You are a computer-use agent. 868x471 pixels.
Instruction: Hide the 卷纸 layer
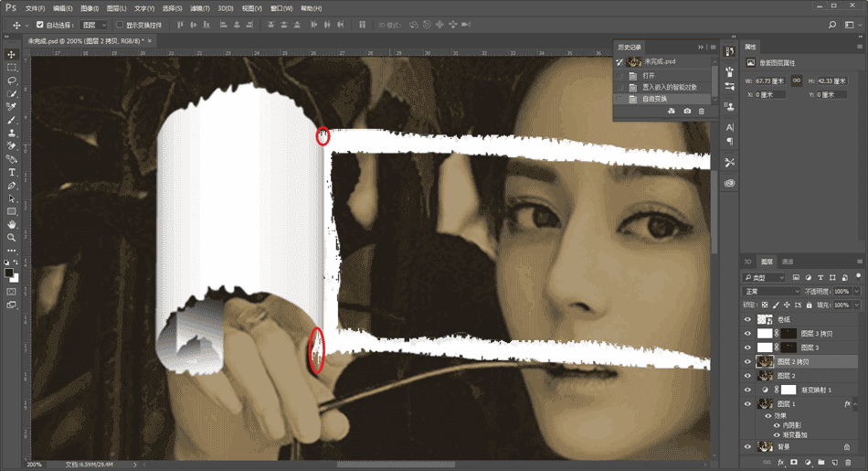[747, 320]
